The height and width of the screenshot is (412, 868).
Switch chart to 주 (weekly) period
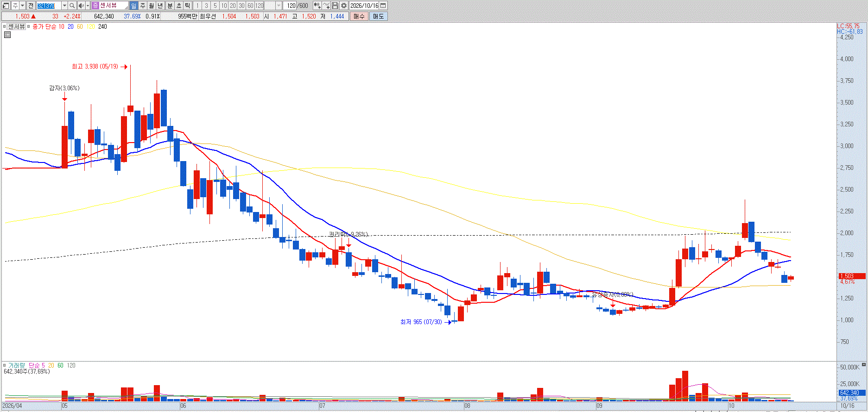pos(142,6)
